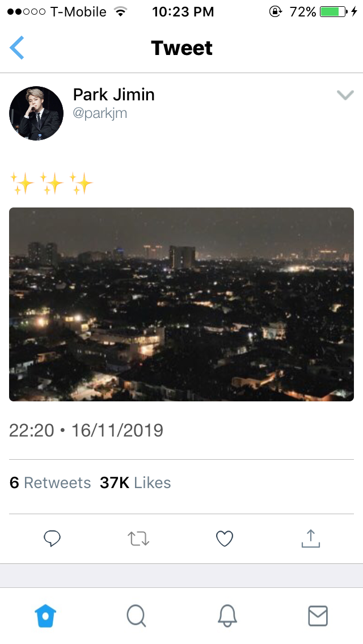
Task: Tap the battery icon in status bar
Action: point(332,12)
